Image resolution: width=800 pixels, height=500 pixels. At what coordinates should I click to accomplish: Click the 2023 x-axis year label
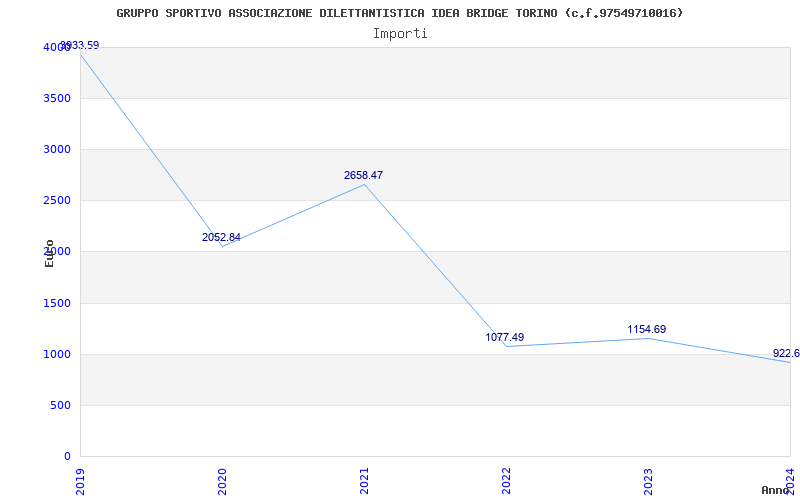pyautogui.click(x=648, y=481)
